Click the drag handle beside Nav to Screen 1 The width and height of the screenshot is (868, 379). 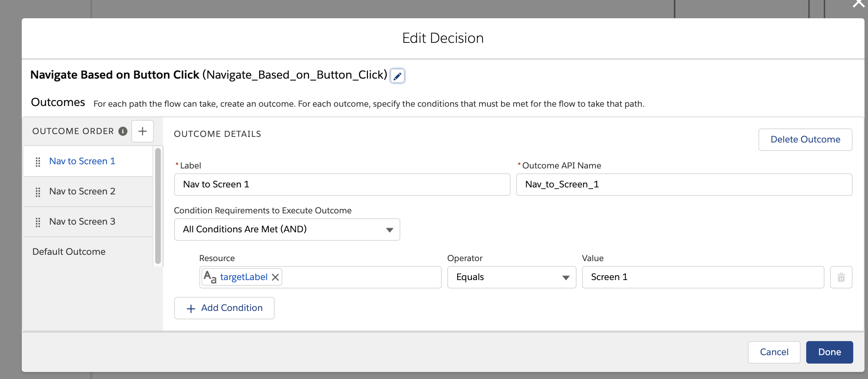(38, 162)
